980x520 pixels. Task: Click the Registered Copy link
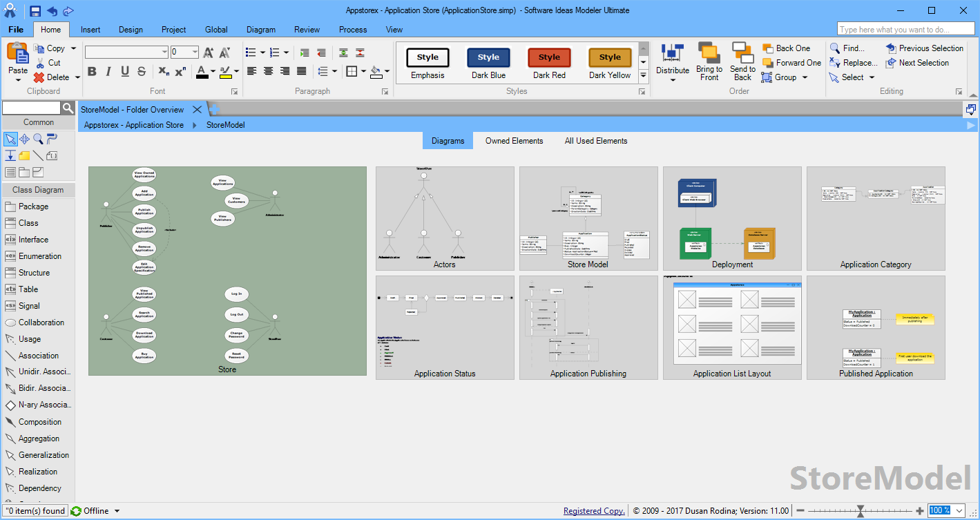[x=594, y=511]
